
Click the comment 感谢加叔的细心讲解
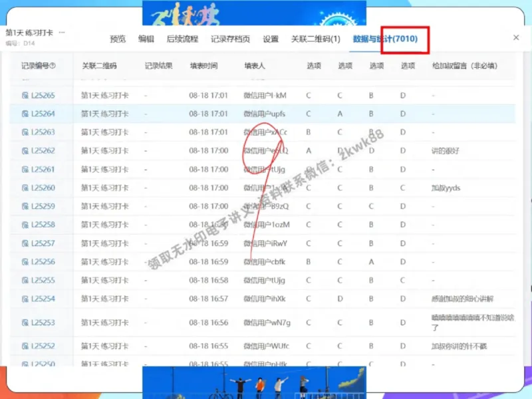[x=462, y=299]
